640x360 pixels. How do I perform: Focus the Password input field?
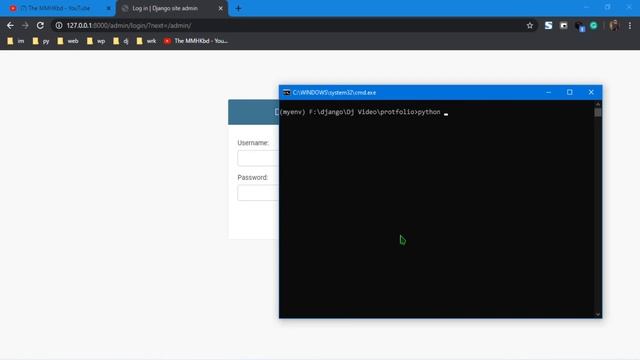point(258,193)
